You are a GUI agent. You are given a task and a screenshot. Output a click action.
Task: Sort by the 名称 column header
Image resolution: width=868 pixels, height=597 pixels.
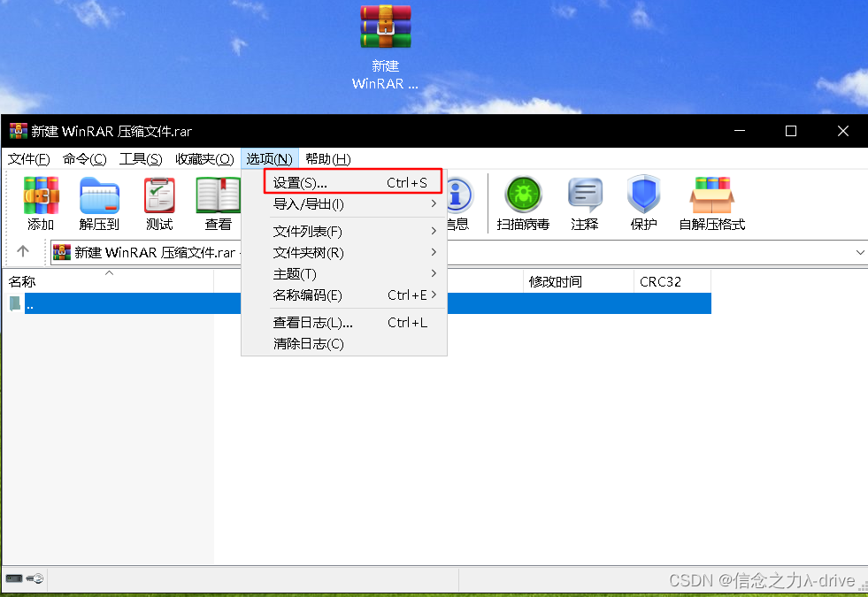109,281
